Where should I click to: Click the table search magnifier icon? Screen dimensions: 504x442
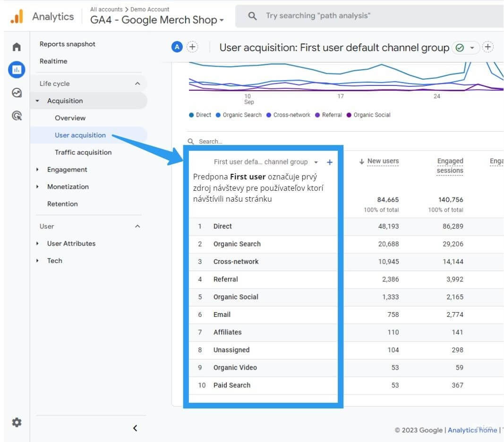coord(191,142)
